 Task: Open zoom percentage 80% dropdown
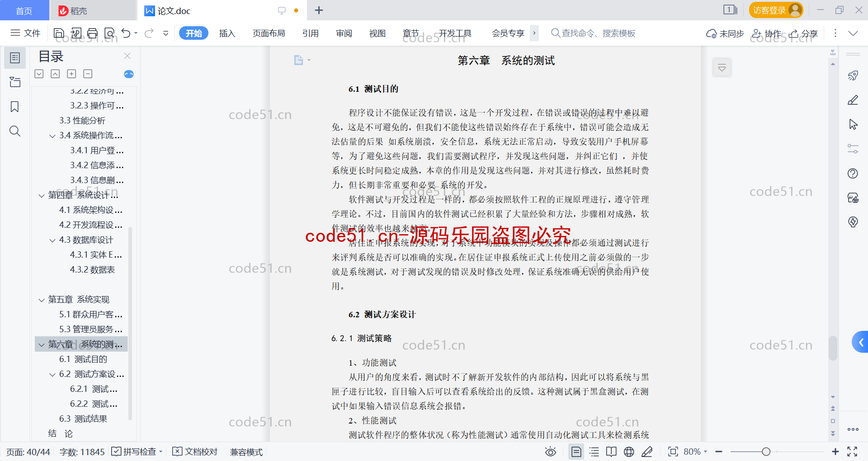click(x=695, y=452)
